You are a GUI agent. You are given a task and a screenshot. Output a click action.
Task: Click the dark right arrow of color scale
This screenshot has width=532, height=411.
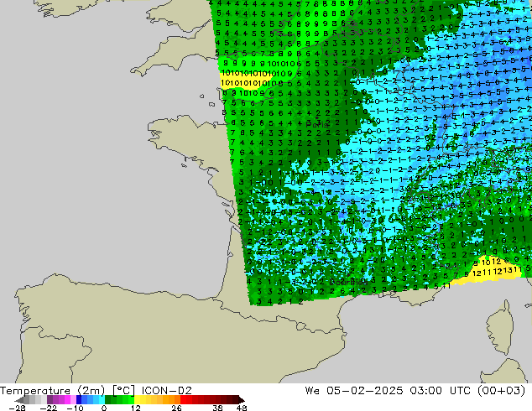[242, 400]
